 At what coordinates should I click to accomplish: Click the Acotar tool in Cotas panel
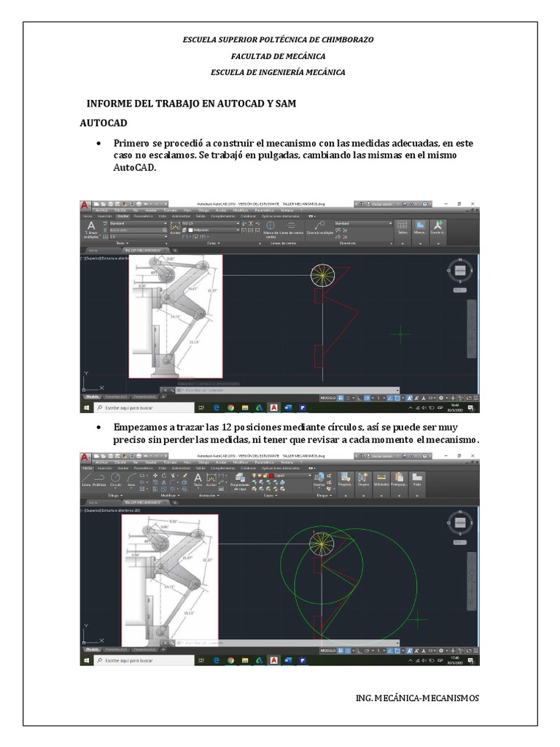click(x=175, y=228)
